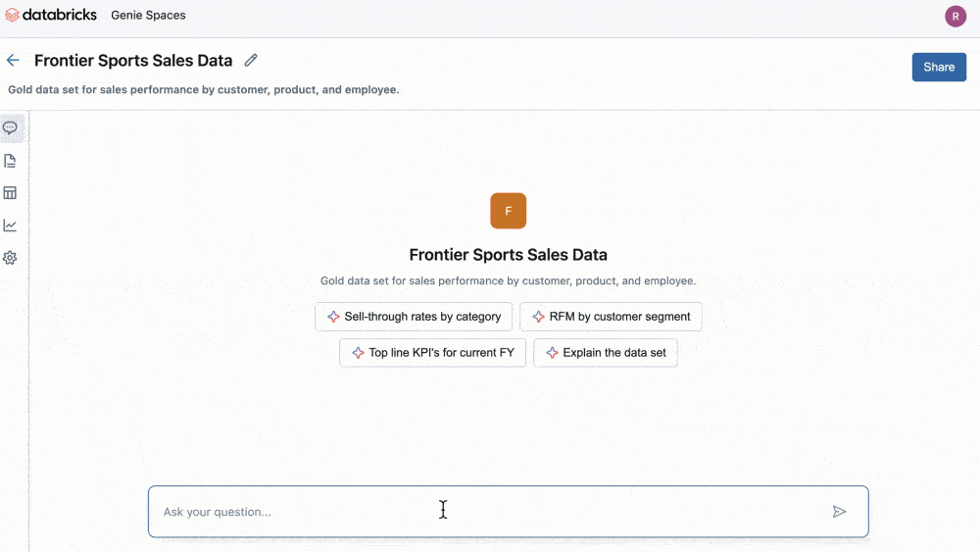Open the Genie Spaces menu item
This screenshot has height=552, width=980.
click(x=148, y=16)
